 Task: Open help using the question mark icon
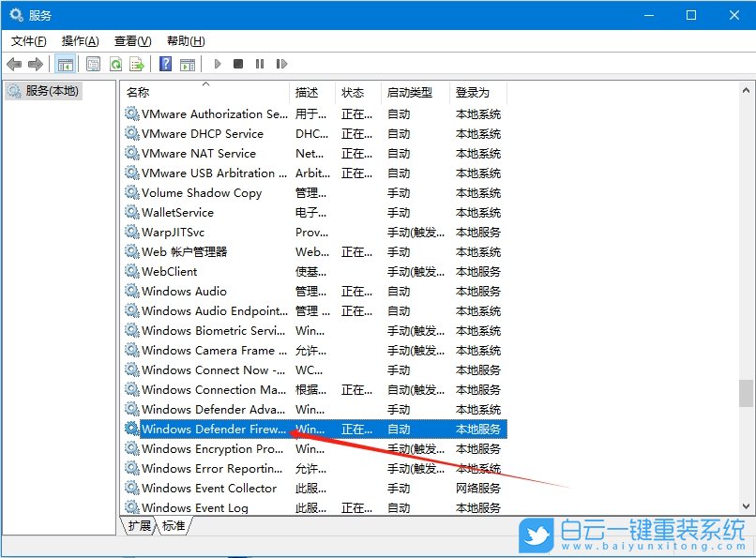pyautogui.click(x=164, y=63)
